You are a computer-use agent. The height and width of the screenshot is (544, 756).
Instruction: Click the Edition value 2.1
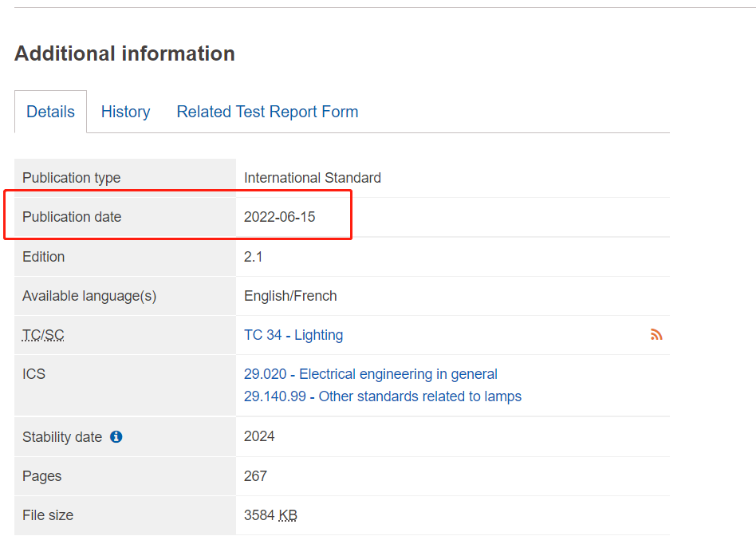click(x=254, y=257)
